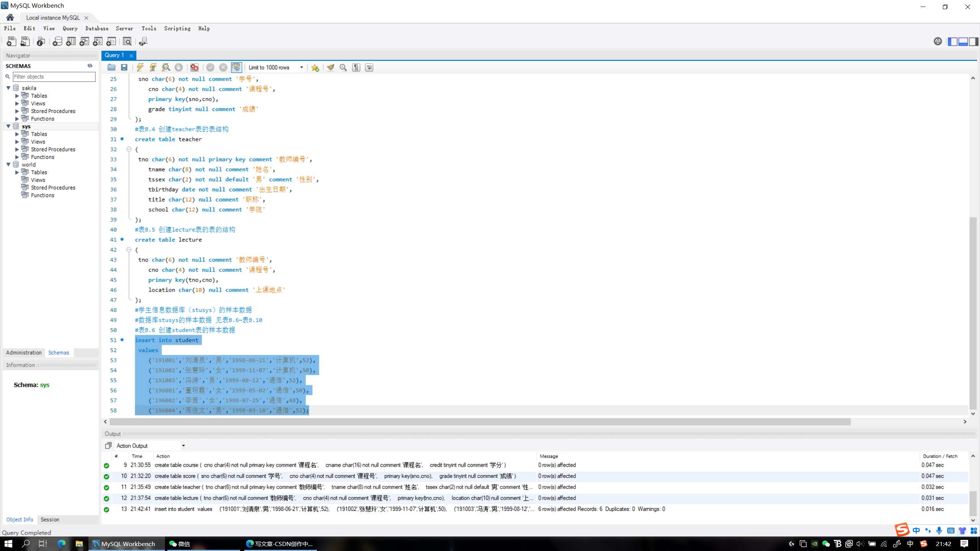This screenshot has height=551, width=980.
Task: Toggle invisible characters display (pilcrow icon)
Action: click(356, 67)
